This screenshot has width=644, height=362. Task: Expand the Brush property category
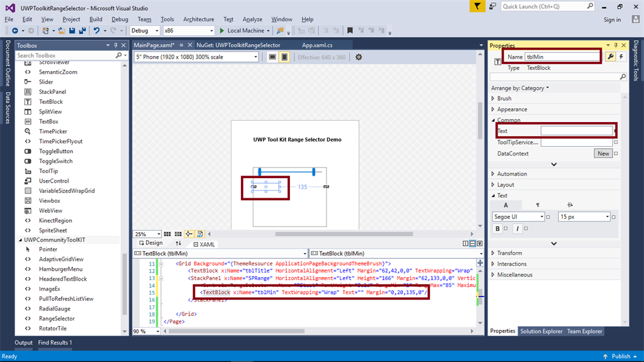click(493, 98)
